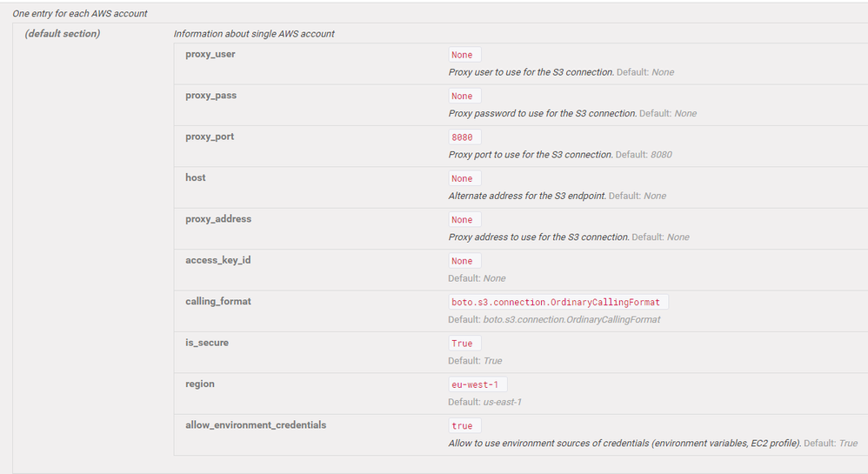Click the region setting label

pyautogui.click(x=200, y=384)
